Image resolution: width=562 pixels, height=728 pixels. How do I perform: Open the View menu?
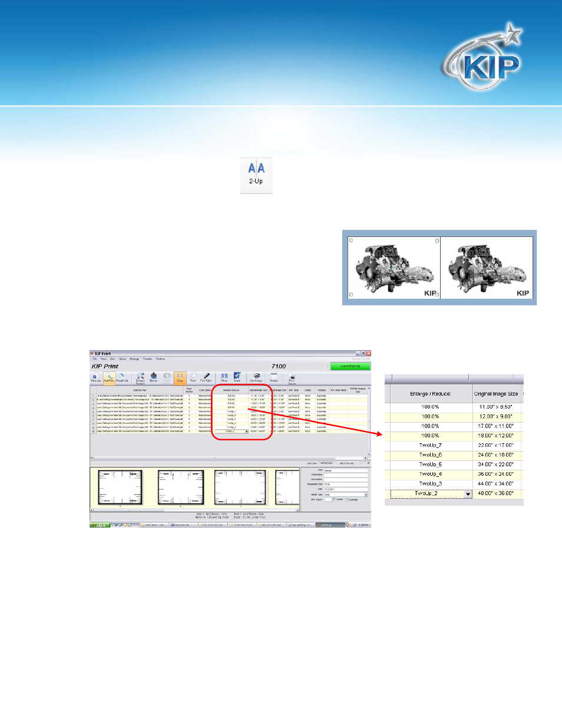click(103, 359)
